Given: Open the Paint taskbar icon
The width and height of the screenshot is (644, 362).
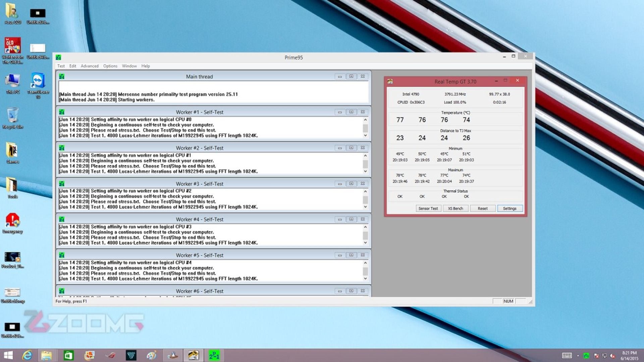Looking at the screenshot, I should 152,355.
